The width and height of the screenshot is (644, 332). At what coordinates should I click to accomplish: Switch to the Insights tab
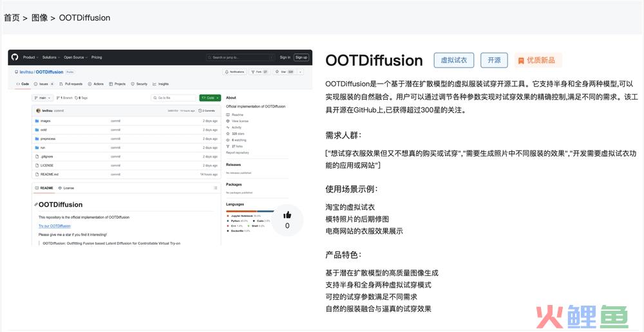[160, 84]
